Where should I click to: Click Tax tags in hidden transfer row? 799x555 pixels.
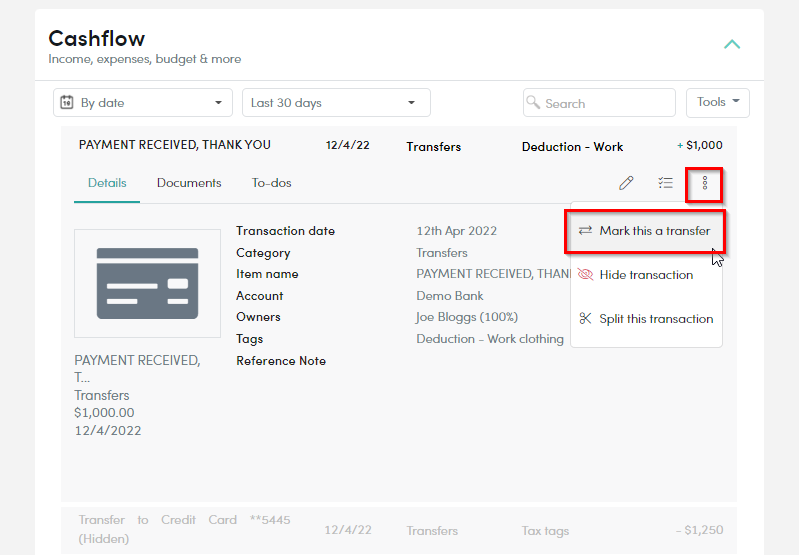(545, 531)
